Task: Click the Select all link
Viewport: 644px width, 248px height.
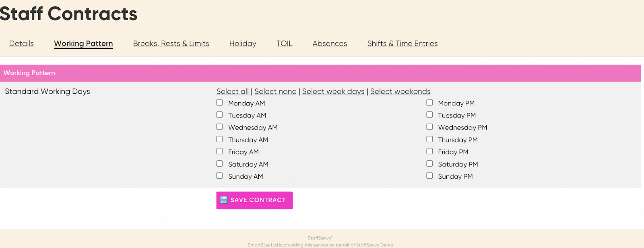Action: 233,91
